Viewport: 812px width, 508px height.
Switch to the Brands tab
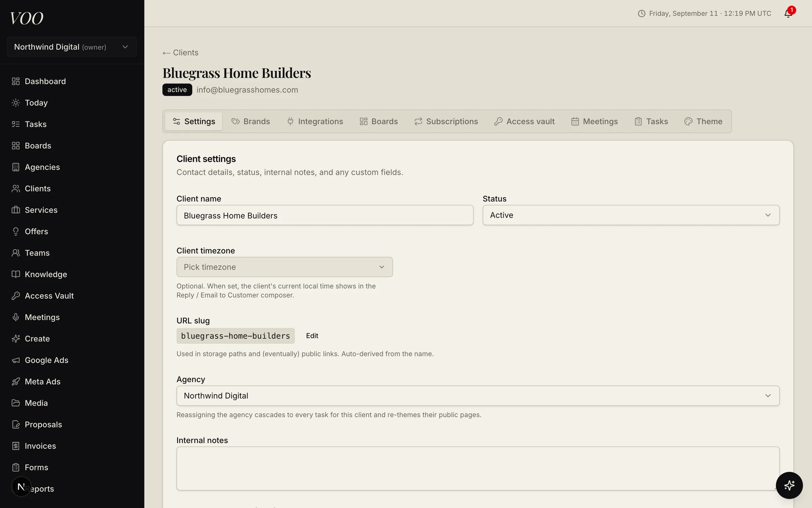coord(251,121)
